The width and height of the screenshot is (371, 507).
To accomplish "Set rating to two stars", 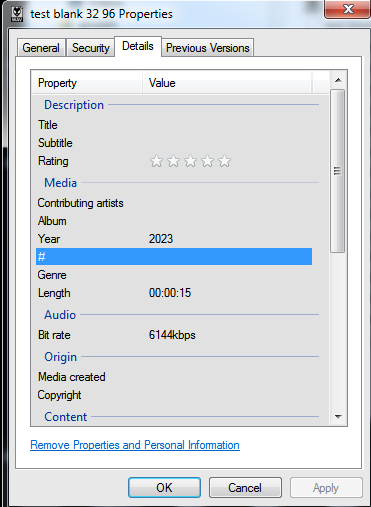I will pyautogui.click(x=173, y=161).
